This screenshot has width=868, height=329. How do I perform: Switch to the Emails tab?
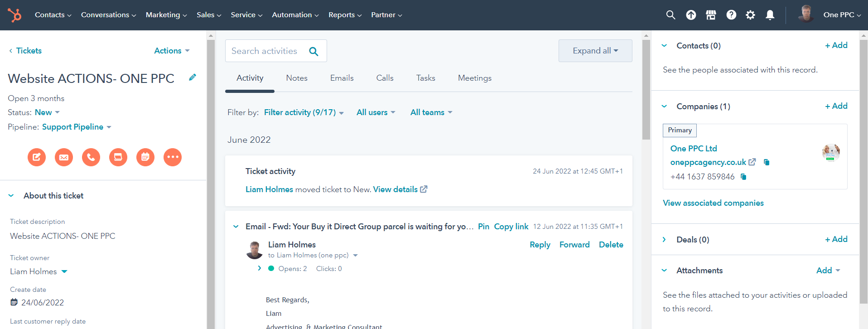pyautogui.click(x=342, y=78)
